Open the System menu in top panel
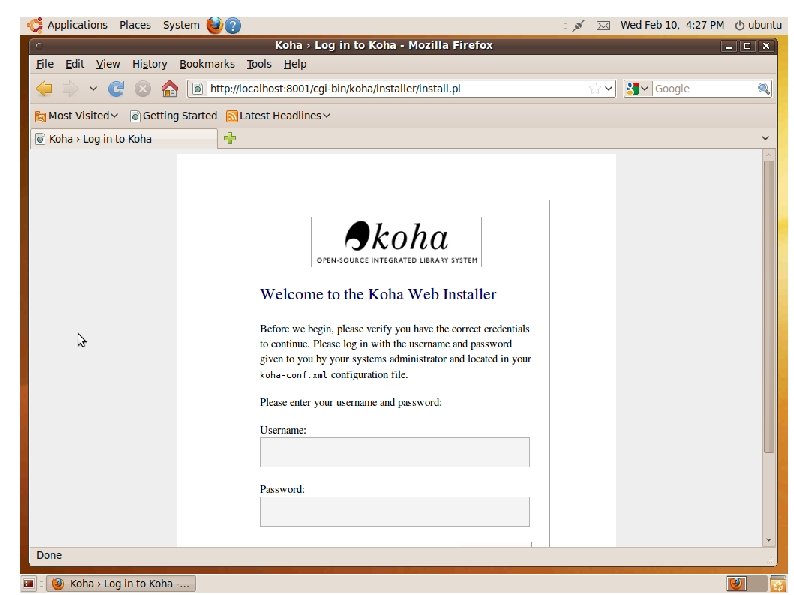This screenshot has height=595, width=794. 181,25
